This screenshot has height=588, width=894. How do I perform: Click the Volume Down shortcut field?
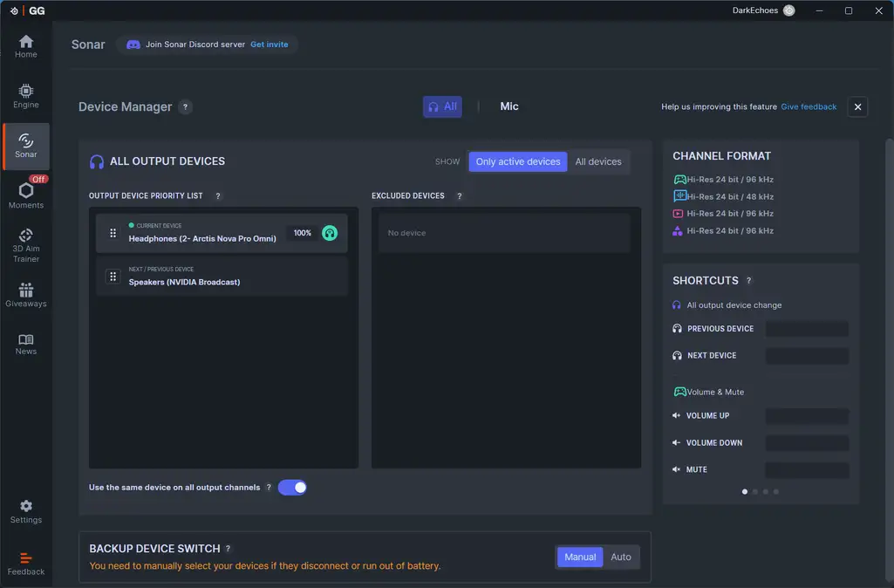click(807, 443)
